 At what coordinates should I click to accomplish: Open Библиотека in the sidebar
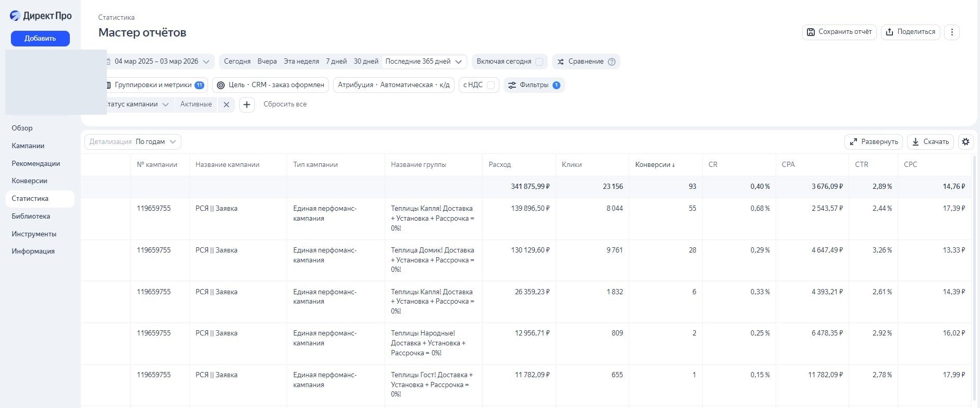(31, 216)
